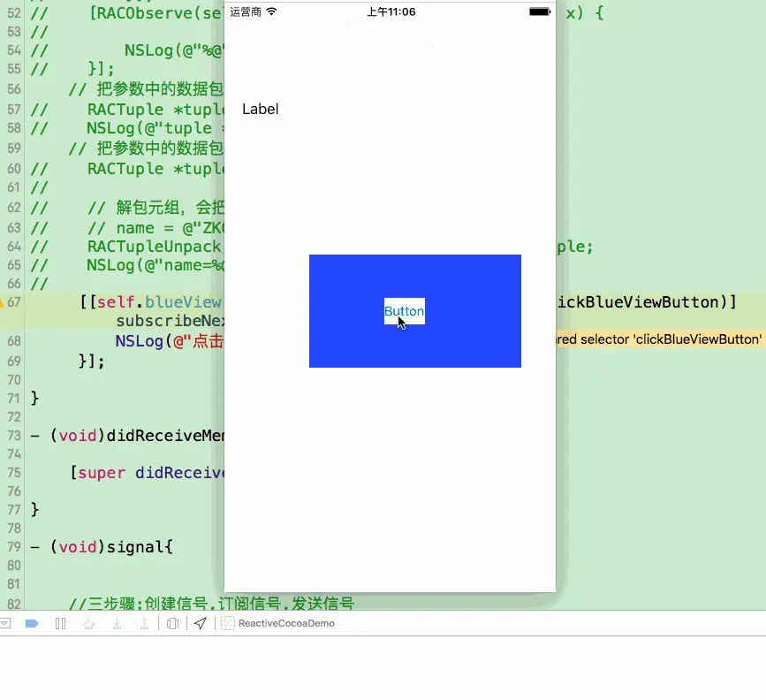Hide the debug area toggle
The image size is (766, 700).
tap(5, 623)
